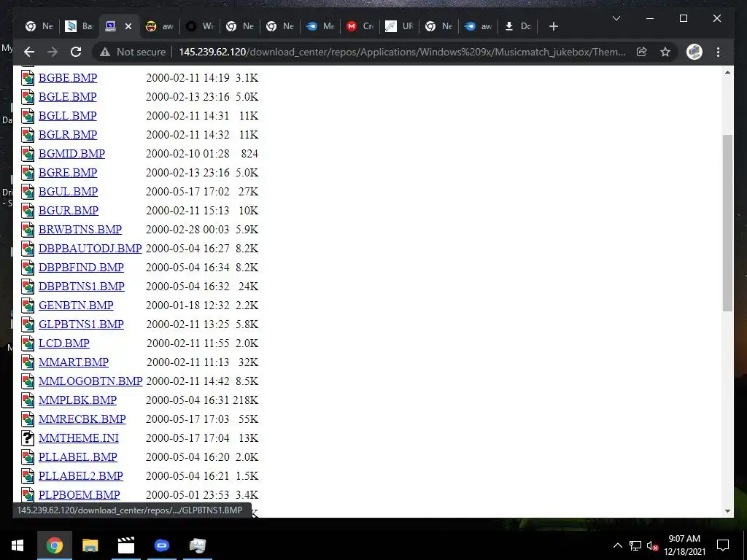Screen dimensions: 747x560
Task: Close the active browser tab
Action: pos(128,26)
